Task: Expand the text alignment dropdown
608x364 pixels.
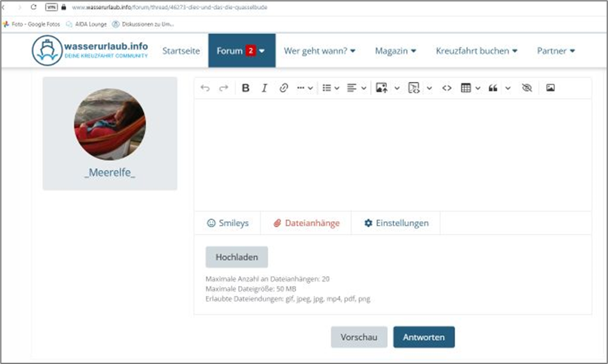Action: click(357, 88)
